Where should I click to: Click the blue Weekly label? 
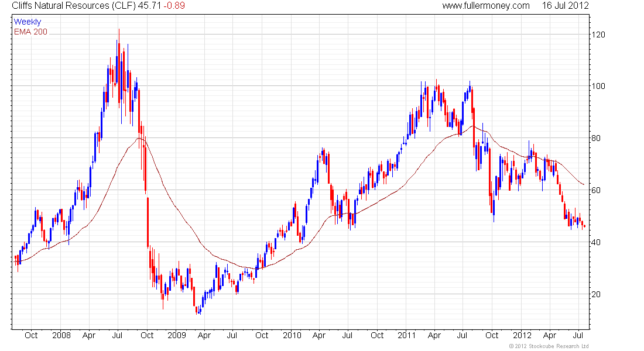[x=28, y=22]
